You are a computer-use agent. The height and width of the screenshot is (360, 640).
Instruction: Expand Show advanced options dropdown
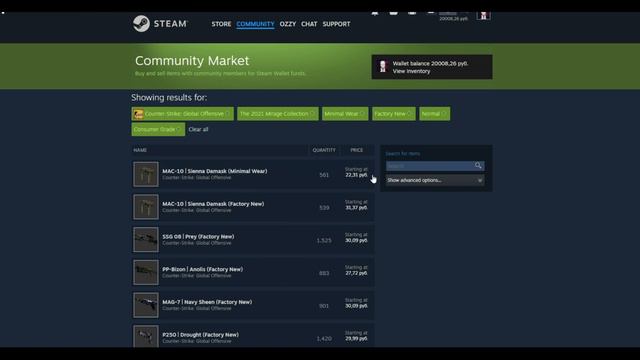435,180
